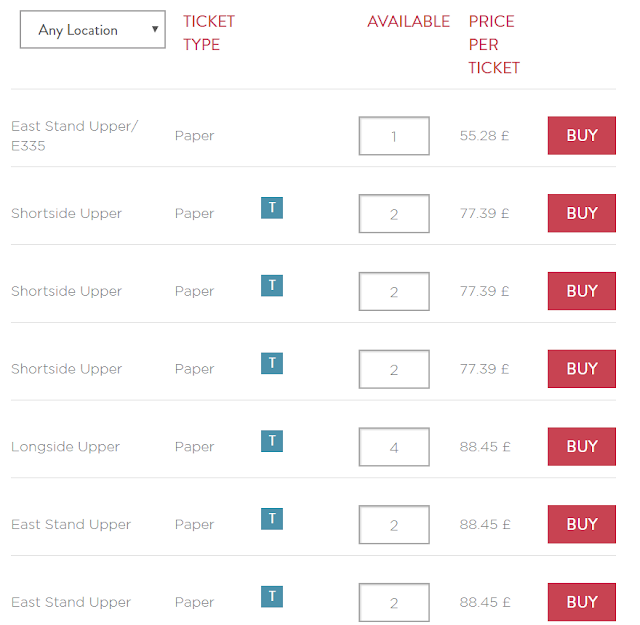Buy the Longside Upper tickets at 88.45 £
Image resolution: width=640 pixels, height=625 pixels.
click(581, 447)
